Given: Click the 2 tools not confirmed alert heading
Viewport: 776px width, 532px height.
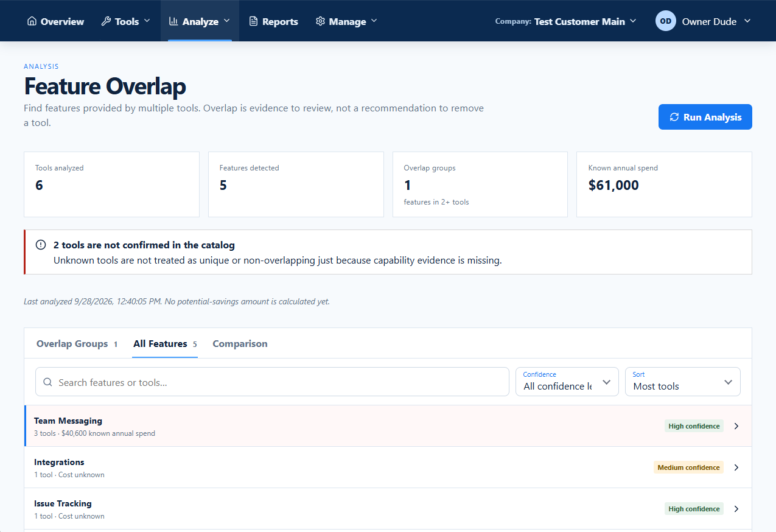Looking at the screenshot, I should [144, 245].
